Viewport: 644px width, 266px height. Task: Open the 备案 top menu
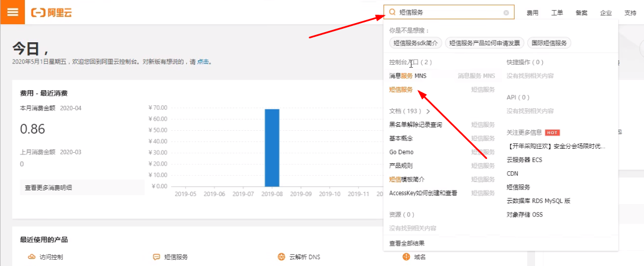point(581,13)
